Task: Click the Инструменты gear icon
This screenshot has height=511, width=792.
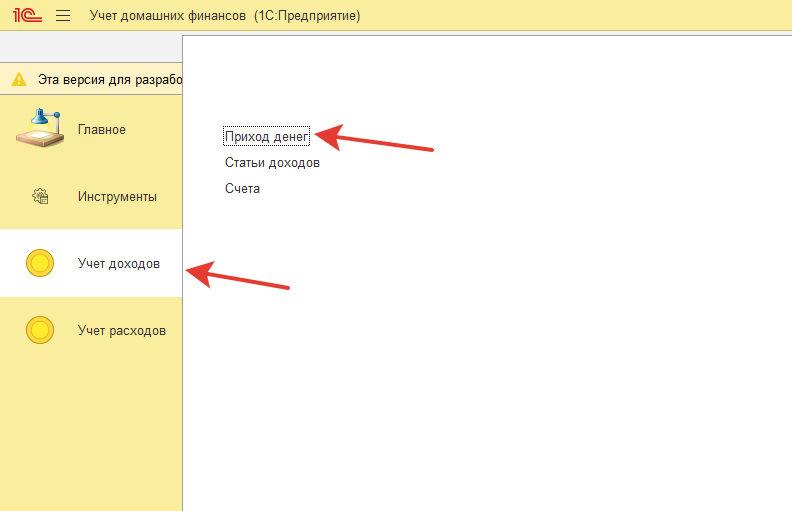Action: point(40,196)
